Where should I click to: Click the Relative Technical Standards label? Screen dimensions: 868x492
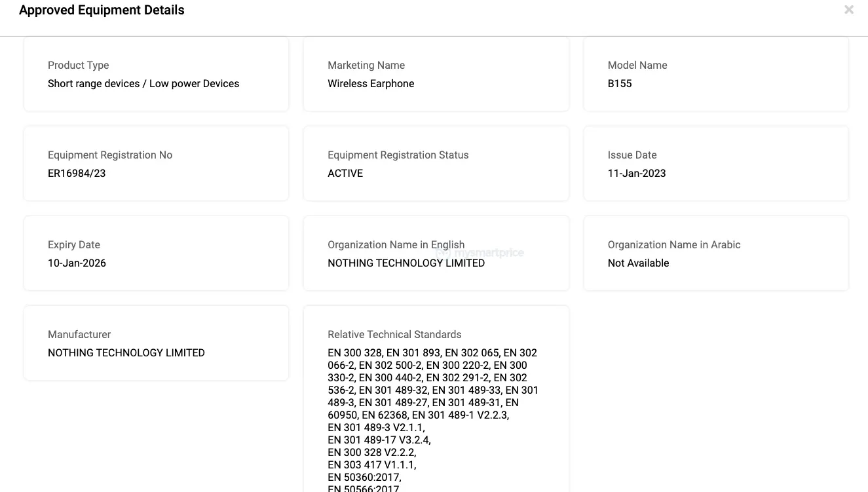click(x=394, y=334)
